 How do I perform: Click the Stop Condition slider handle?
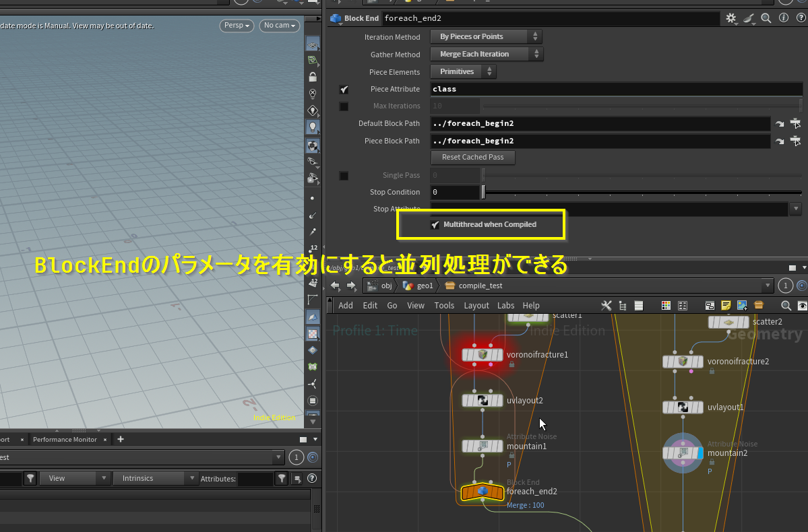pos(483,193)
